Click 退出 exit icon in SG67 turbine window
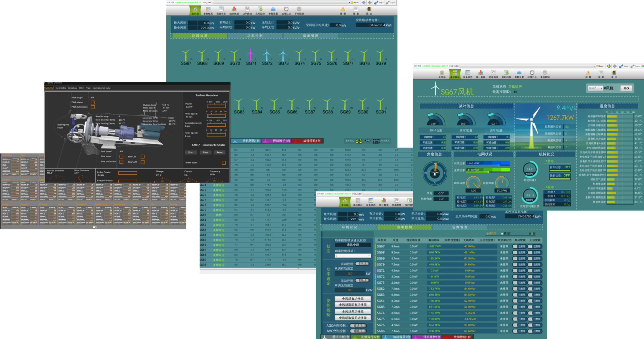Image resolution: width=644 pixels, height=339 pixels. [x=614, y=74]
